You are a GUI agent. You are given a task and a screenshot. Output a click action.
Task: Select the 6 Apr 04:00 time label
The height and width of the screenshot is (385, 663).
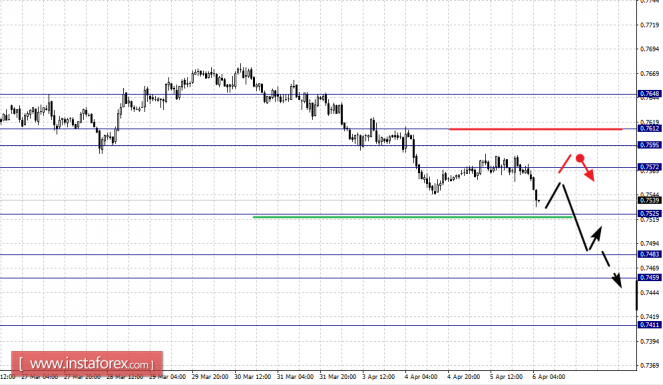click(x=548, y=376)
